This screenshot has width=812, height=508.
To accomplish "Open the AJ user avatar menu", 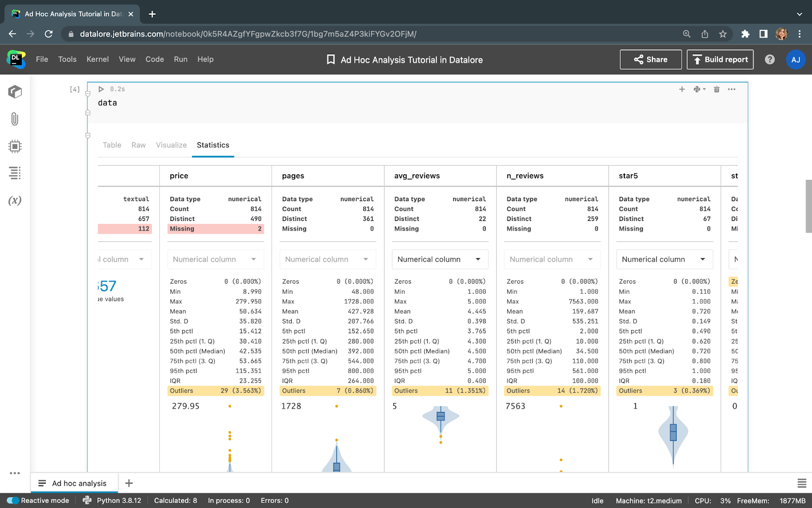I will [796, 59].
